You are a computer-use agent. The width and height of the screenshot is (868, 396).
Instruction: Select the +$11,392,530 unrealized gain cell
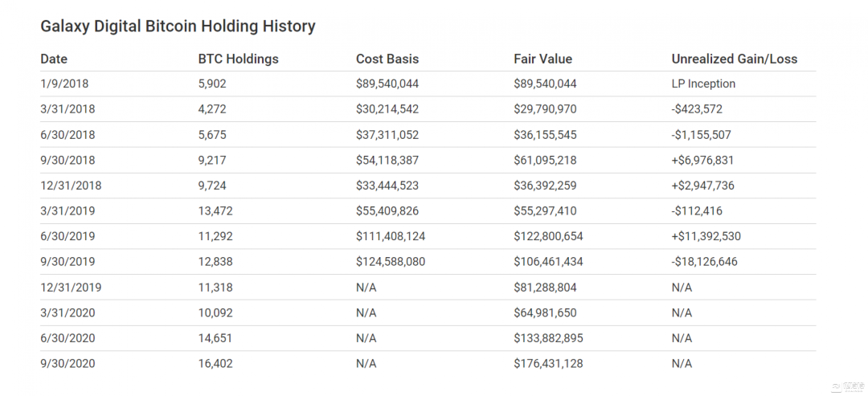pos(704,236)
